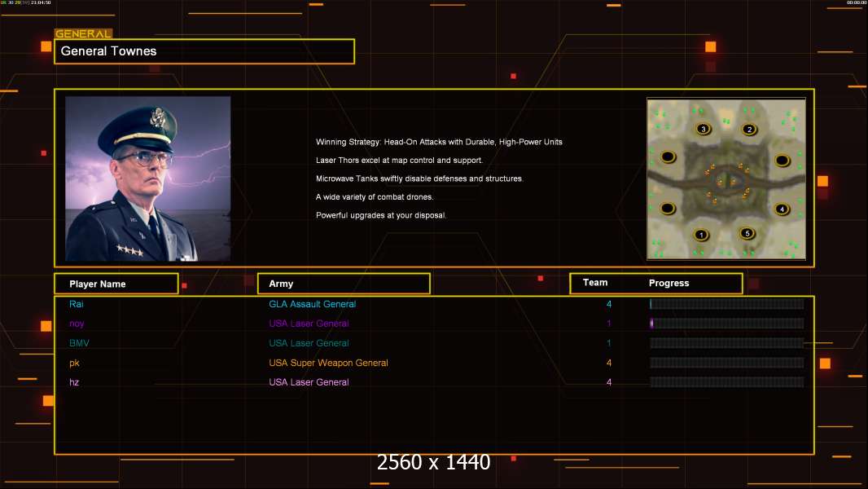
Task: Click the Player Name column header
Action: point(116,284)
